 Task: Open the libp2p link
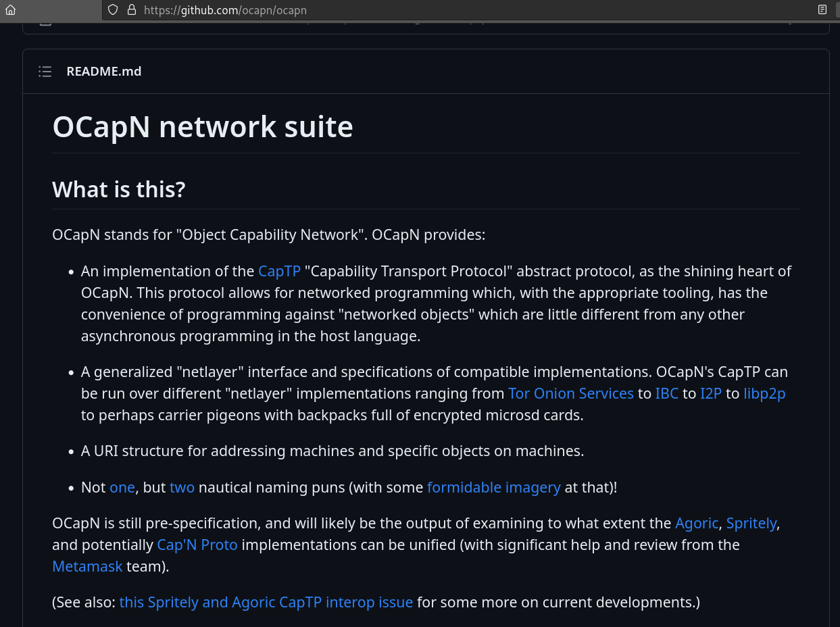tap(764, 393)
